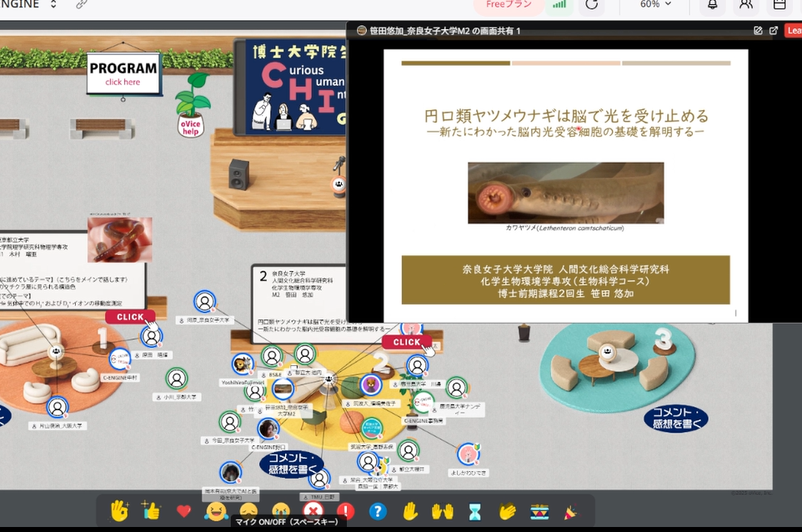Send the two raised hands reaction
Viewport: 802px width, 532px height.
point(443,511)
